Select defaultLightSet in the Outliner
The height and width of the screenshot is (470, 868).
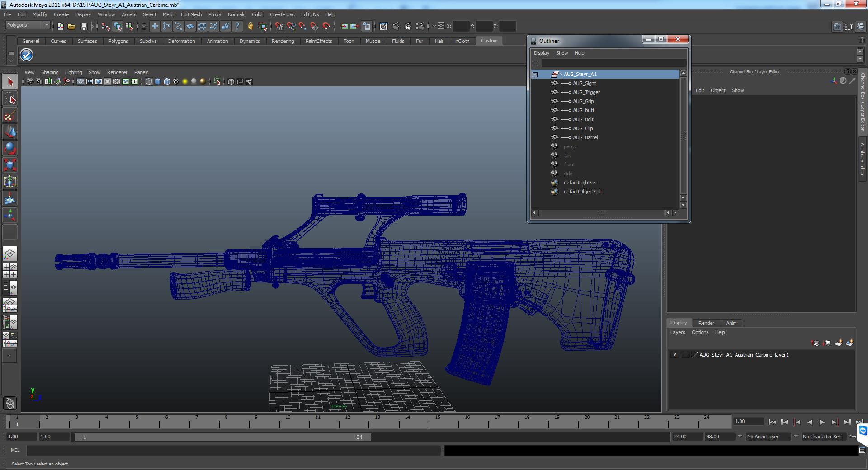pos(580,183)
